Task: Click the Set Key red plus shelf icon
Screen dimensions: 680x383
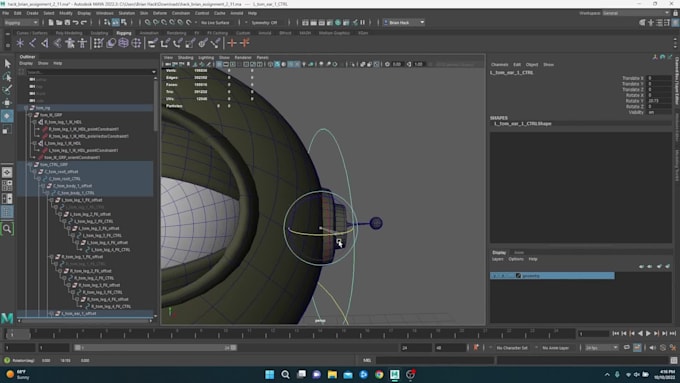Action: (232, 43)
